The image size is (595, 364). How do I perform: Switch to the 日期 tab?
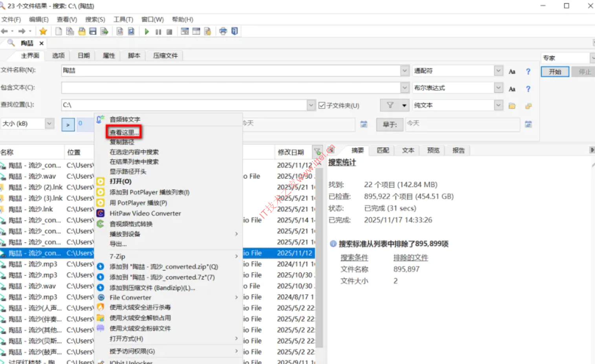(x=84, y=56)
